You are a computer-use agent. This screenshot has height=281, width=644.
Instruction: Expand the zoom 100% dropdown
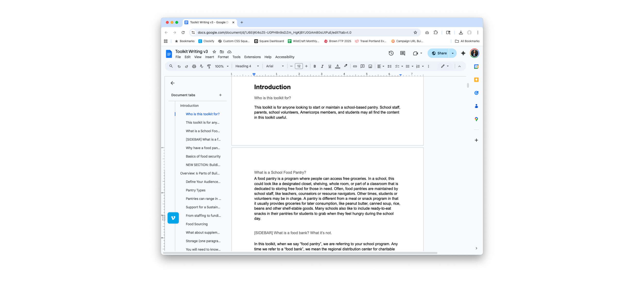[x=222, y=66]
